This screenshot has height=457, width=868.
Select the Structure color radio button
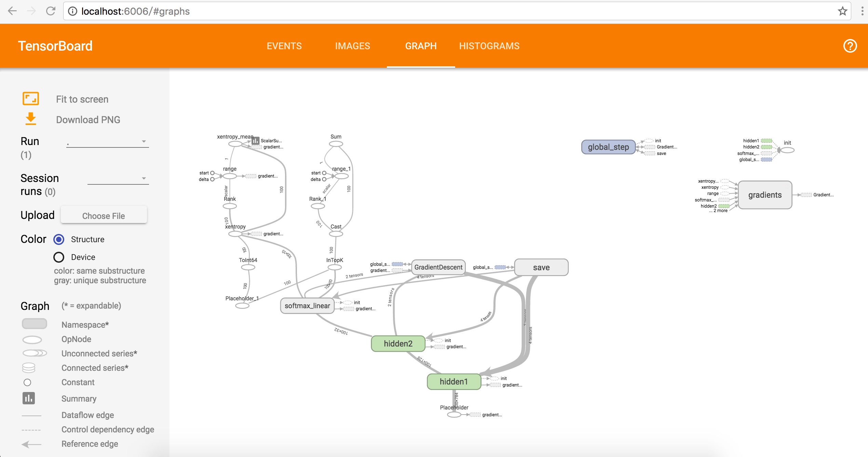pyautogui.click(x=59, y=239)
